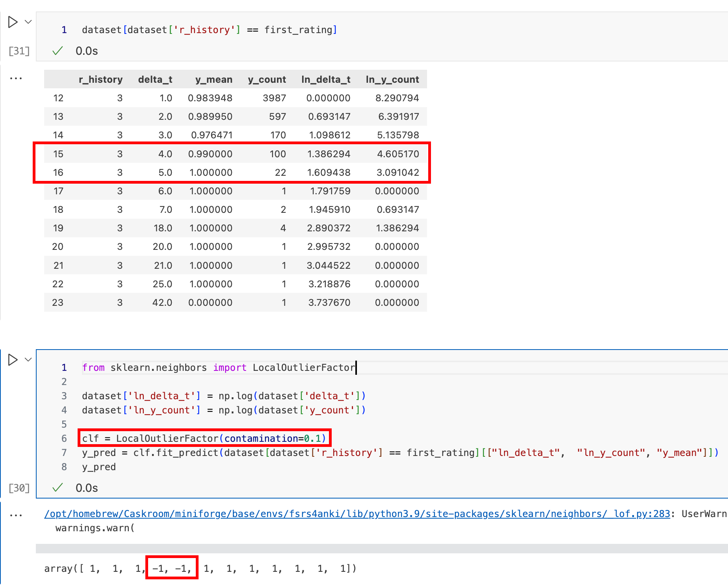Select the -1 values in the output array
The height and width of the screenshot is (588, 728).
coord(171,568)
